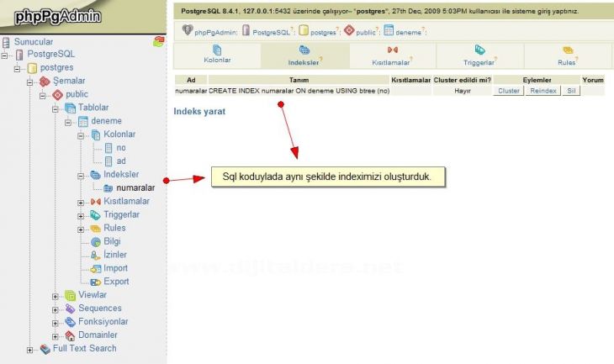This screenshot has height=364, width=614.
Task: Click the Sil button for numaralar
Action: [x=571, y=91]
